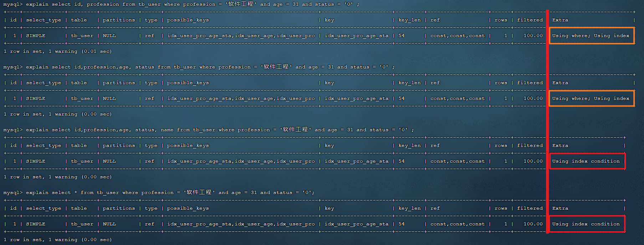Click 'Using index condition' under the 'status, name' query

pos(586,161)
